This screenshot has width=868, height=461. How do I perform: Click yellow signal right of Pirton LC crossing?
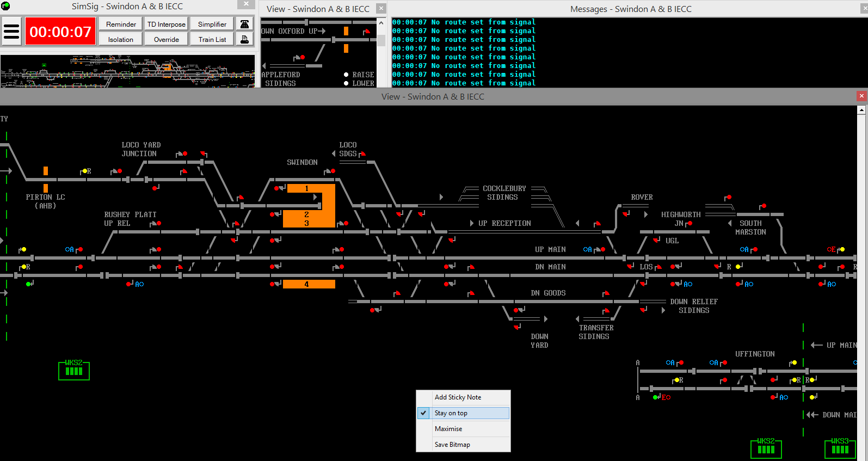pyautogui.click(x=84, y=171)
